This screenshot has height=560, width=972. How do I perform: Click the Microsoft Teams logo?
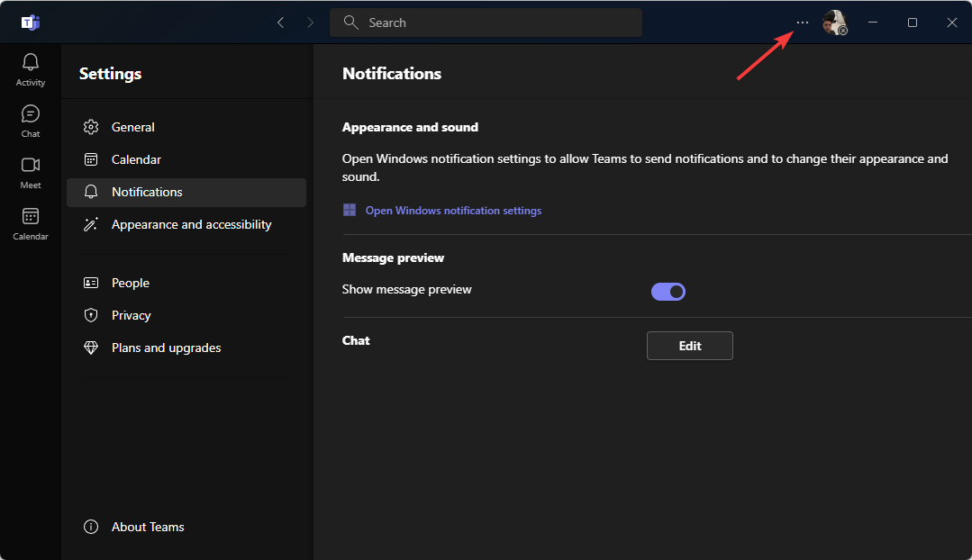[x=31, y=23]
